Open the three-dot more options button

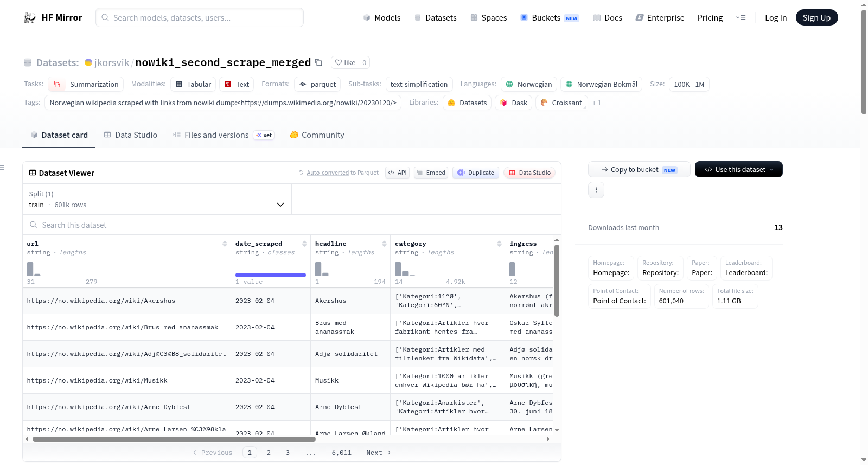click(x=596, y=190)
